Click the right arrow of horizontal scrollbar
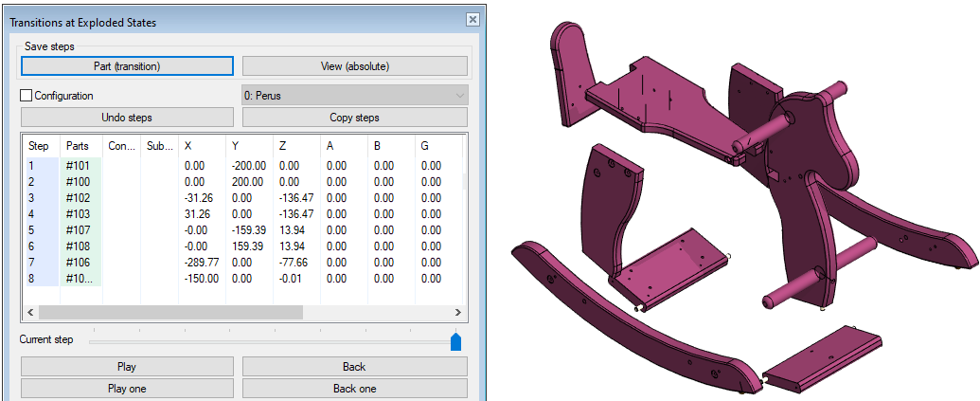This screenshot has height=401, width=980. [458, 312]
